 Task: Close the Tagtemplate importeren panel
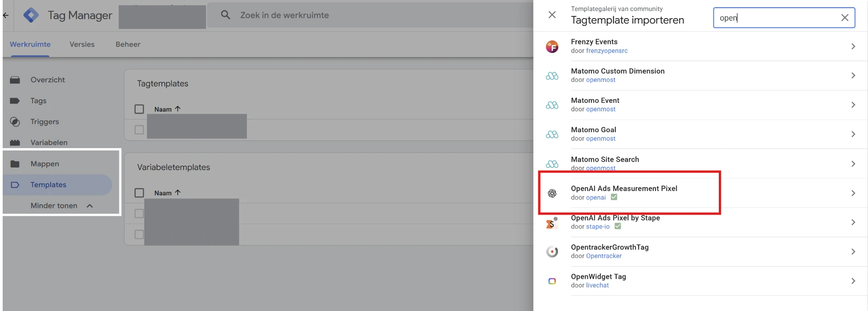pos(552,15)
